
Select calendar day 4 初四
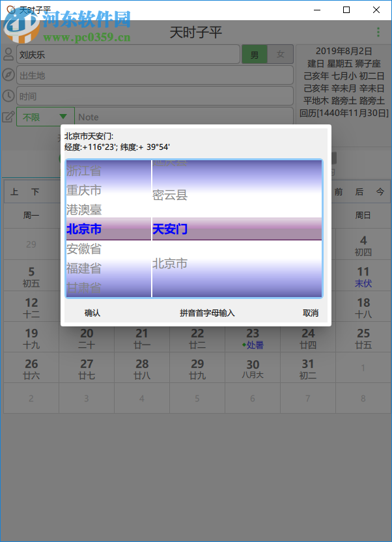pyautogui.click(x=363, y=244)
